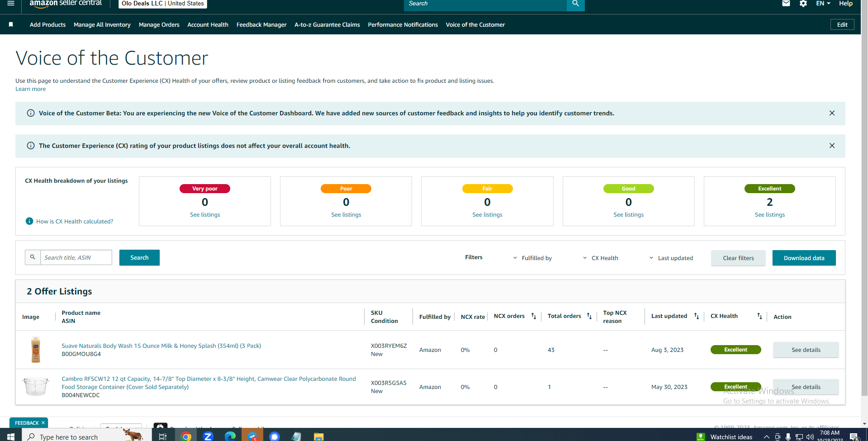This screenshot has height=441, width=868.
Task: Open the EN language dropdown
Action: (x=823, y=4)
